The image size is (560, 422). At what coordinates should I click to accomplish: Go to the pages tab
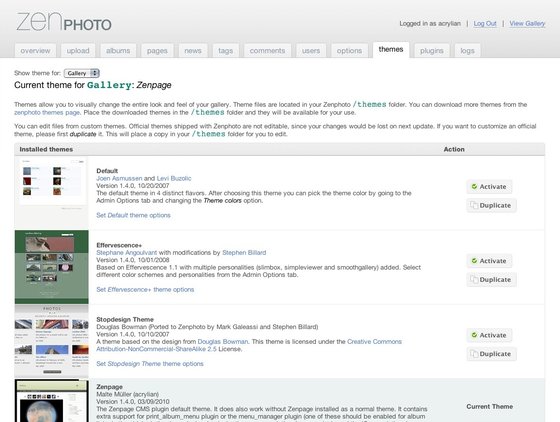157,51
